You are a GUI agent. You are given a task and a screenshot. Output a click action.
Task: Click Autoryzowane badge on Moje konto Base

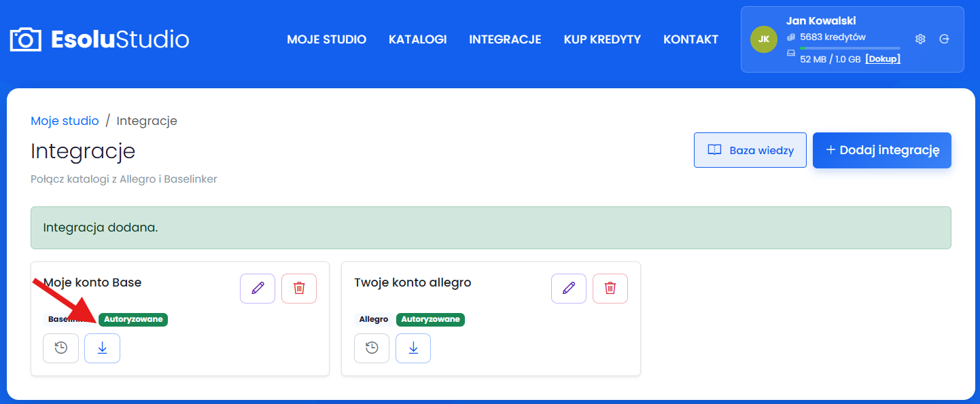133,319
